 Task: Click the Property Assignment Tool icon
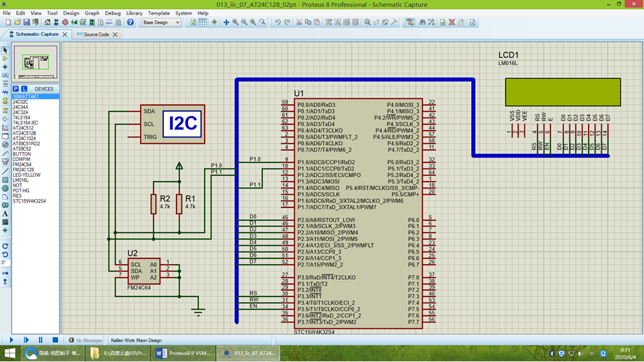431,22
